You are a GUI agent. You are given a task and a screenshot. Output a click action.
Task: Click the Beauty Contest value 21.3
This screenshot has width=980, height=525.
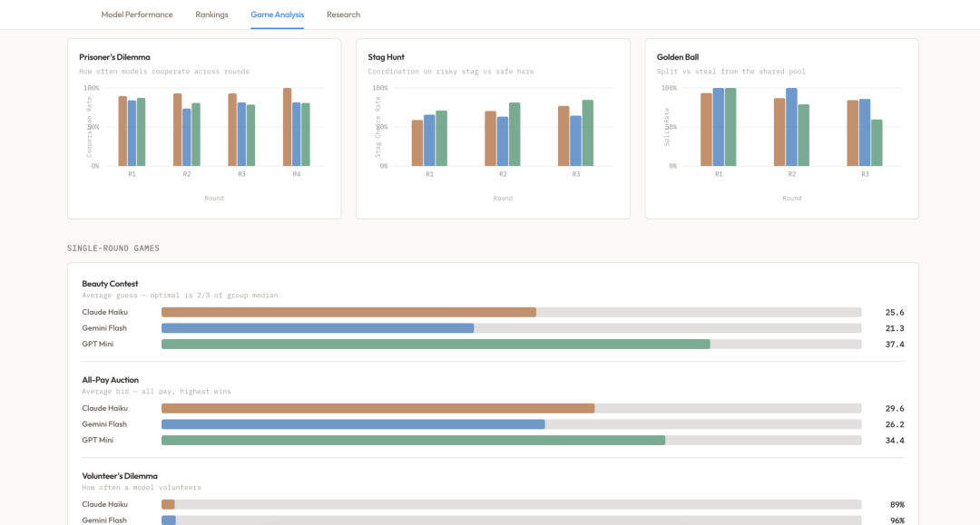point(895,328)
